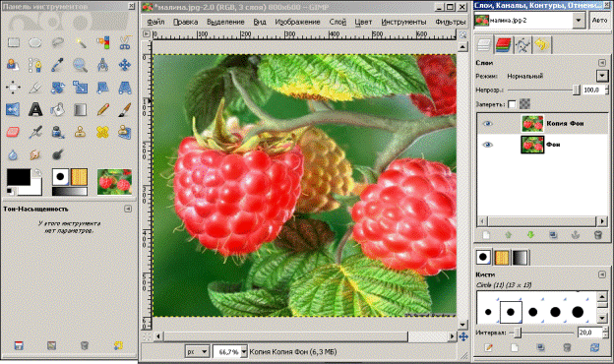Open the Цвет menu
Image resolution: width=614 pixels, height=364 pixels.
tap(363, 22)
